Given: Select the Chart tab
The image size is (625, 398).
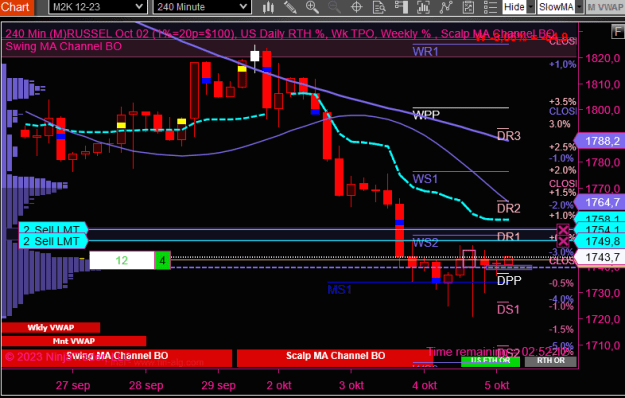Looking at the screenshot, I should pyautogui.click(x=16, y=7).
